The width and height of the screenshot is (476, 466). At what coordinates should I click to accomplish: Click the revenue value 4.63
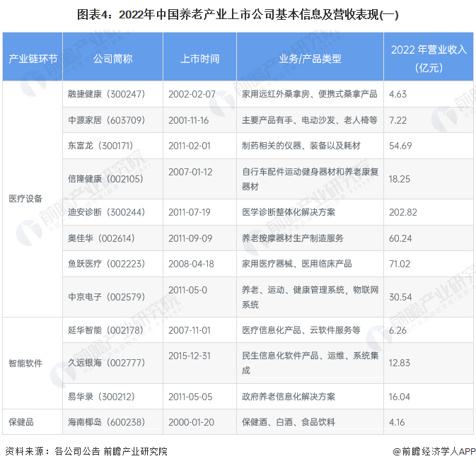397,95
